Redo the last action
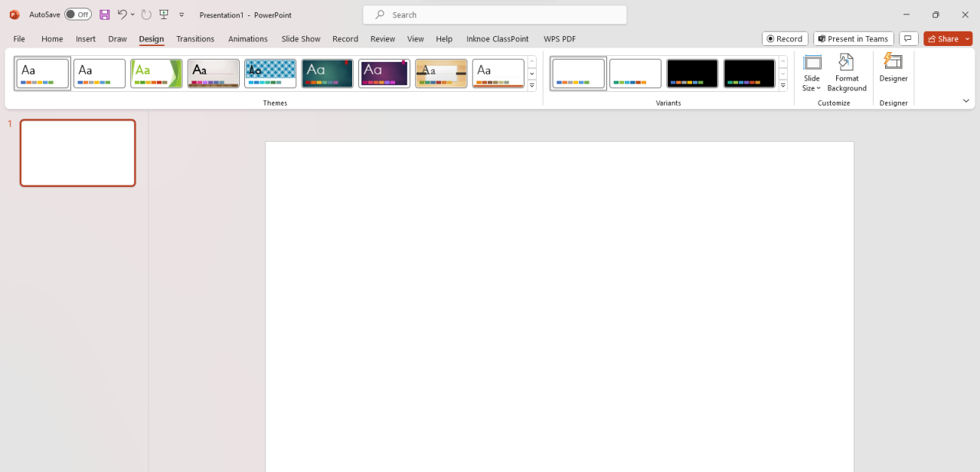This screenshot has height=472, width=980. point(145,14)
